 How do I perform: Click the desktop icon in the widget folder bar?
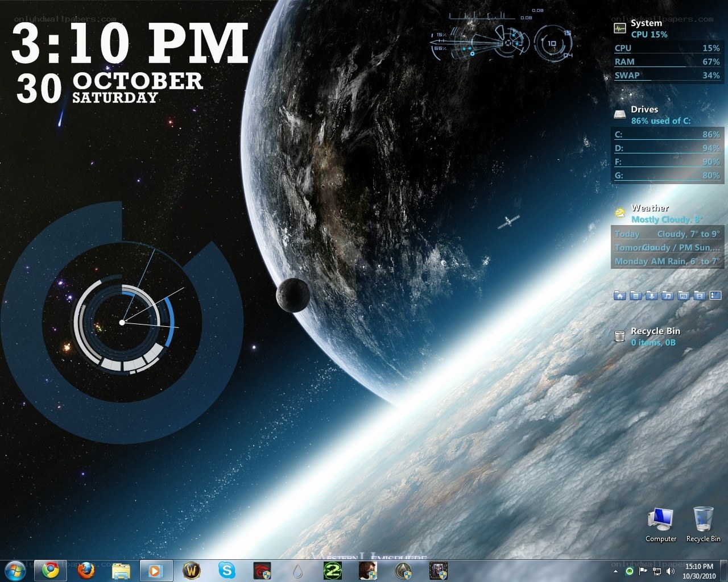point(715,296)
